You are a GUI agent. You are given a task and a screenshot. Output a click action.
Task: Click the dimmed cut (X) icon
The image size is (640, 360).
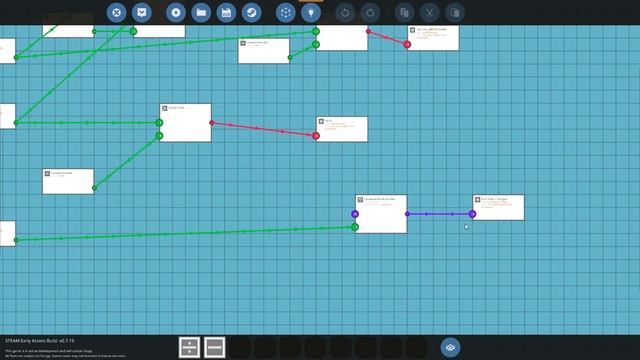point(430,13)
